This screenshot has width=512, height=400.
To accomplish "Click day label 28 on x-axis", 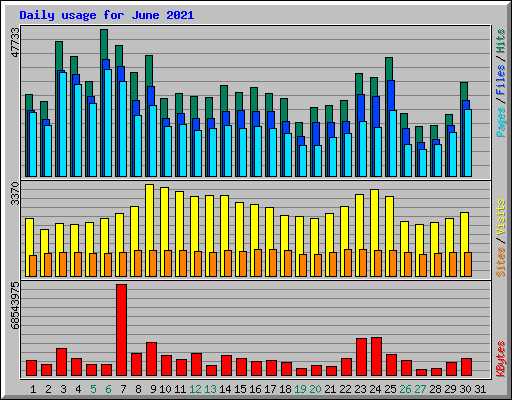I will tap(435, 389).
